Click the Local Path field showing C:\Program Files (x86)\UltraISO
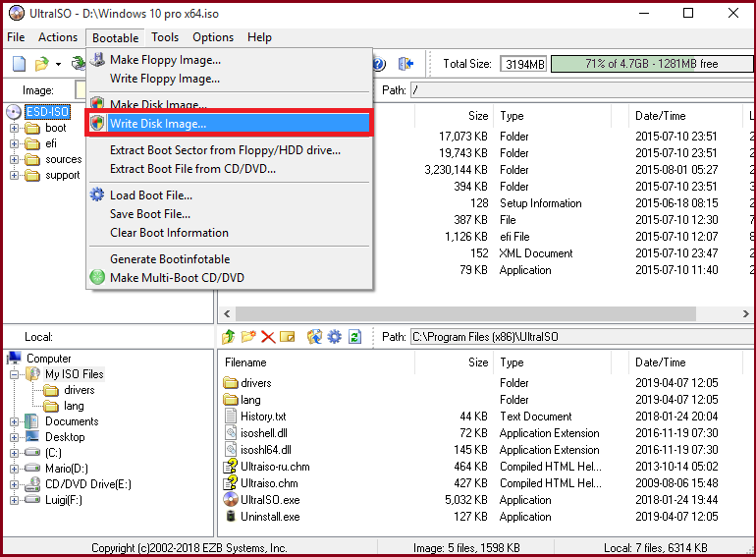Image resolution: width=756 pixels, height=557 pixels. 582,337
